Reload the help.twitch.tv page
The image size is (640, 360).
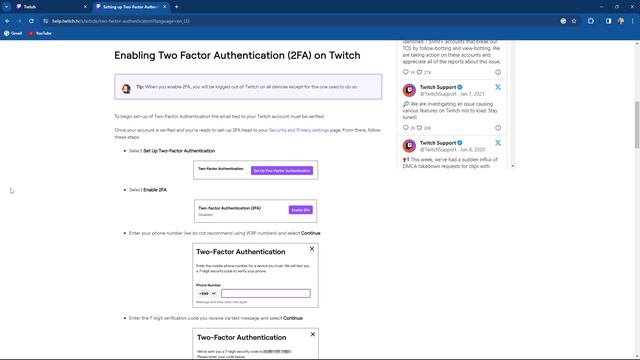[x=31, y=21]
